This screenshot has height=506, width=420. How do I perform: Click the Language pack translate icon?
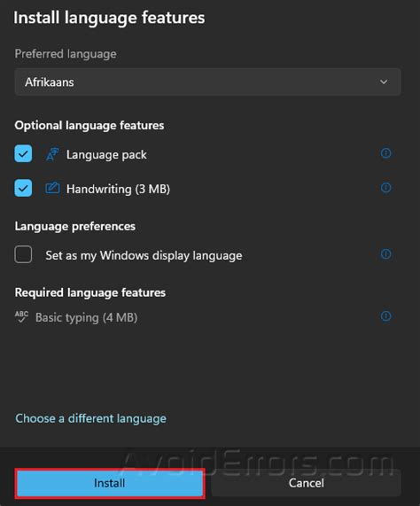click(52, 154)
